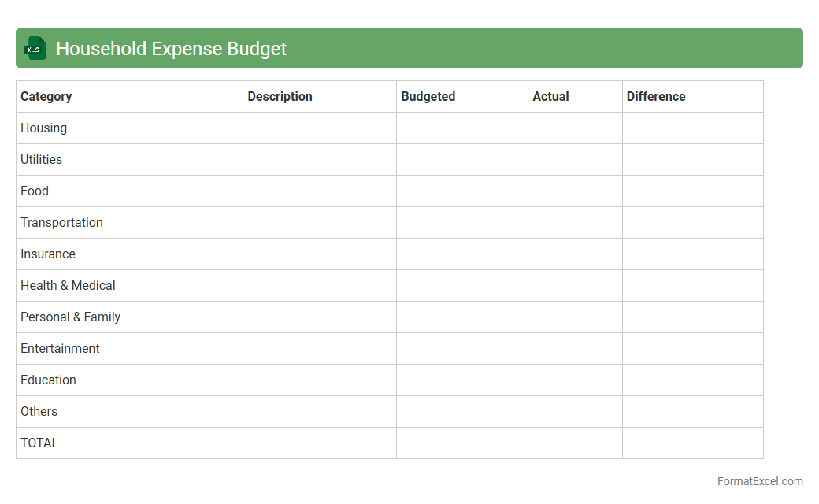
Task: Click the Budgeted cell for Housing
Action: point(461,128)
